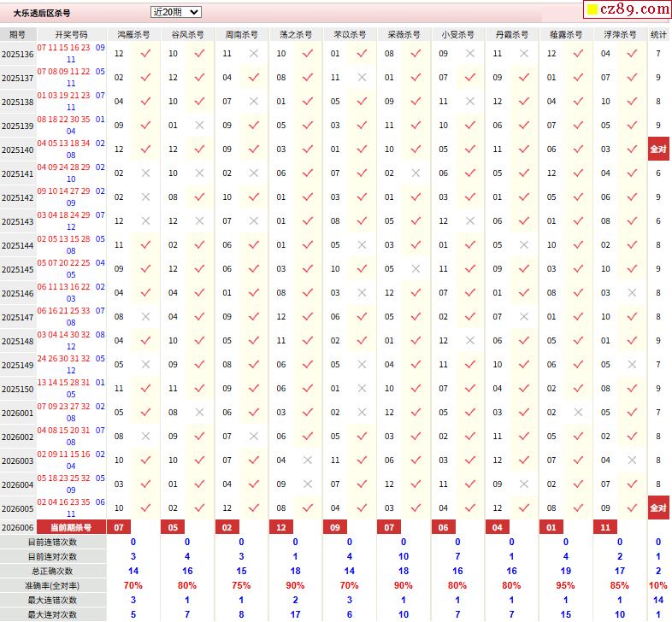Open the 近20期 period dropdown
This screenshot has width=672, height=622.
click(x=175, y=12)
